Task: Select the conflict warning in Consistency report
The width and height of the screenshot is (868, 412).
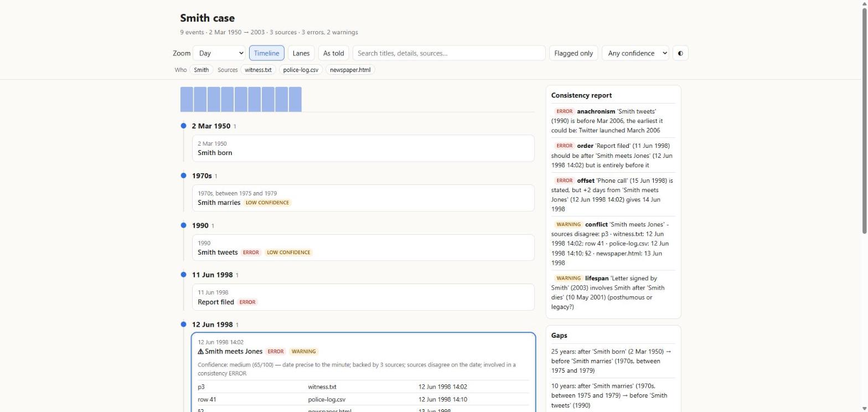Action: (x=613, y=243)
